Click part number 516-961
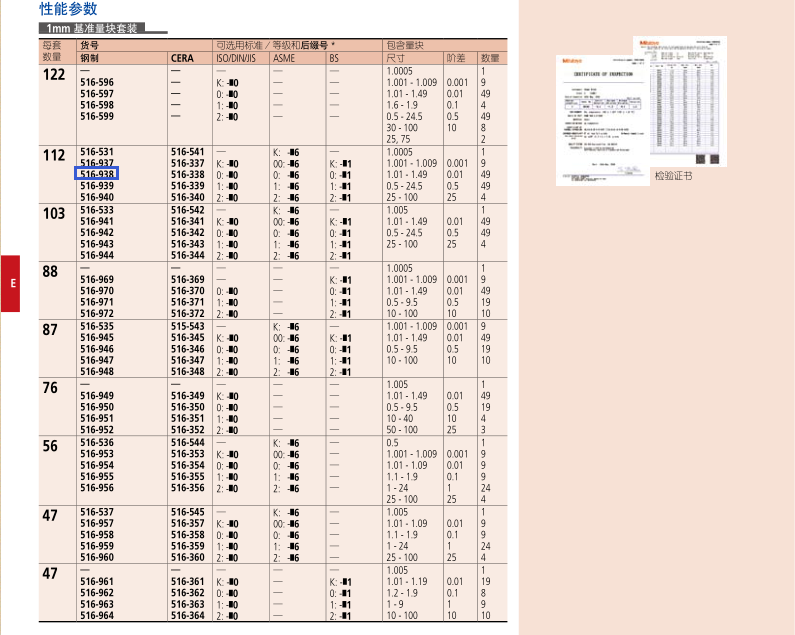 [97, 581]
